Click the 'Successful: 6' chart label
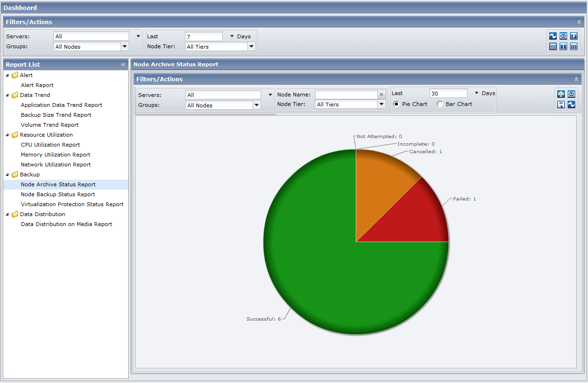The width and height of the screenshot is (588, 383). point(263,319)
